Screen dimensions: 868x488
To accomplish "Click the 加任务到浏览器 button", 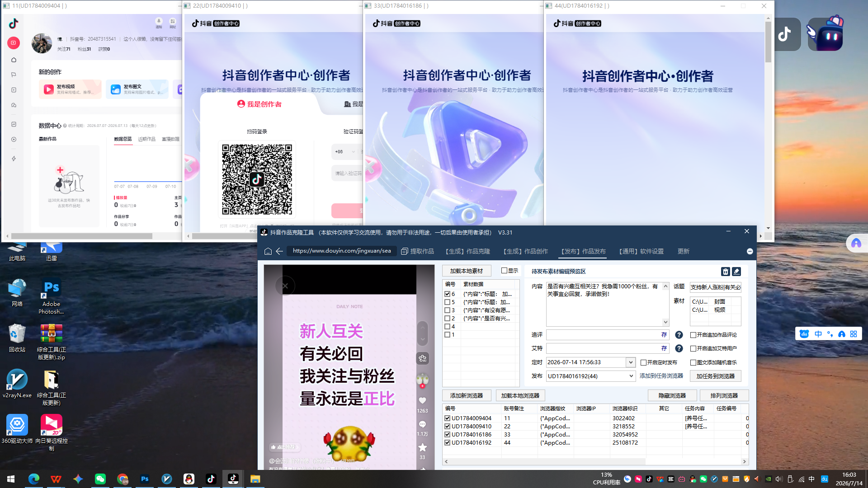I will click(716, 376).
